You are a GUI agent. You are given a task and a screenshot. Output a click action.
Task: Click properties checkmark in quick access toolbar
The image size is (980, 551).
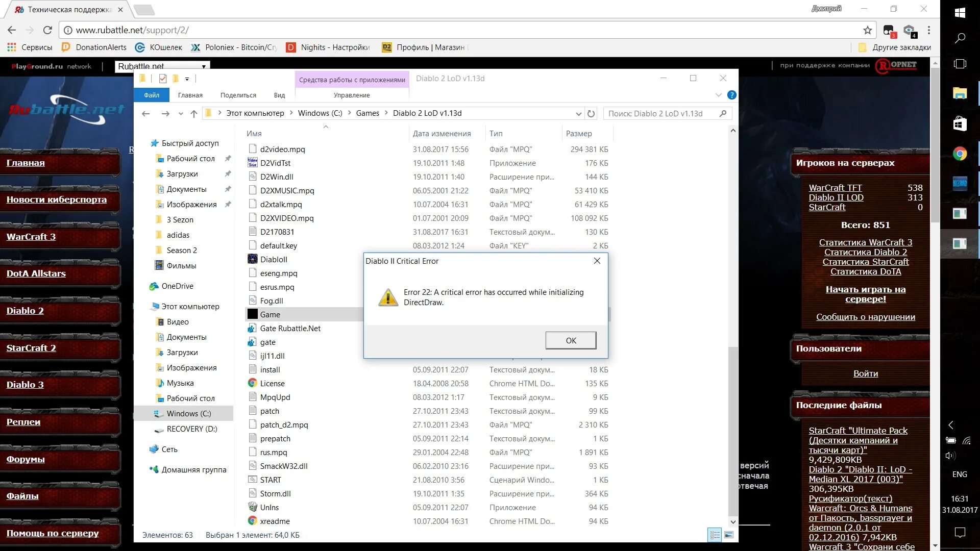pos(163,79)
